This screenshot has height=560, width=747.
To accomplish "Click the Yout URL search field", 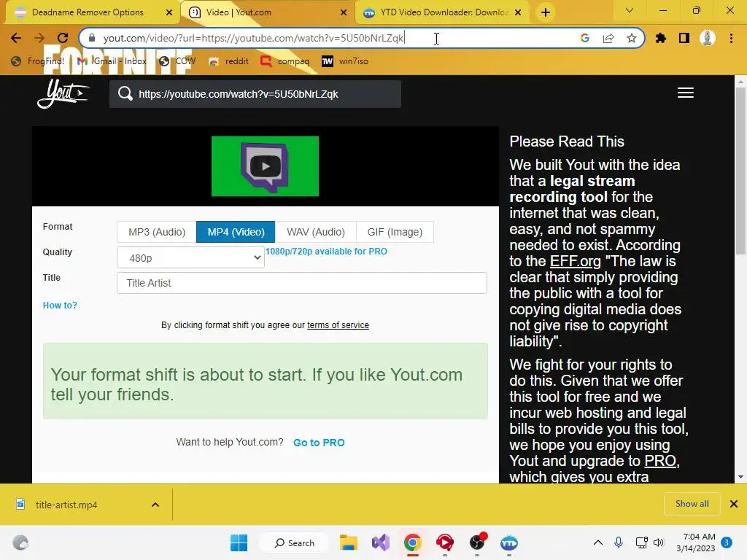I will [x=255, y=94].
